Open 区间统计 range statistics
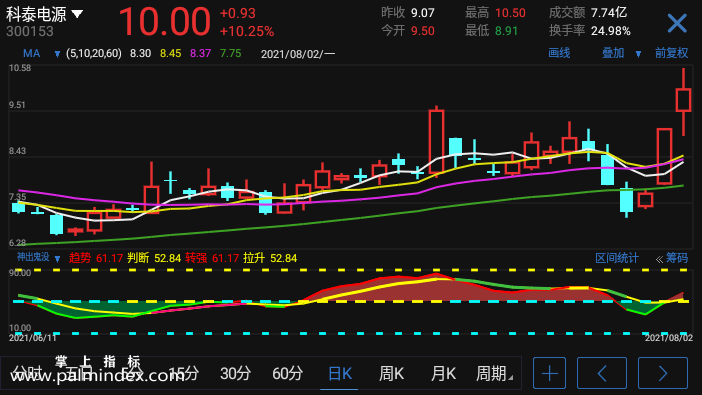 (x=616, y=258)
